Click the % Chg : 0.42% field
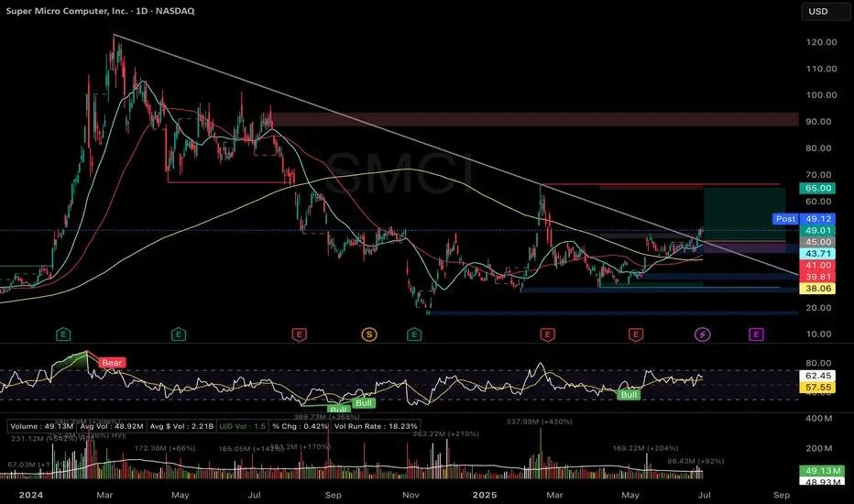Screen dimensions: 854x504 [x=301, y=426]
